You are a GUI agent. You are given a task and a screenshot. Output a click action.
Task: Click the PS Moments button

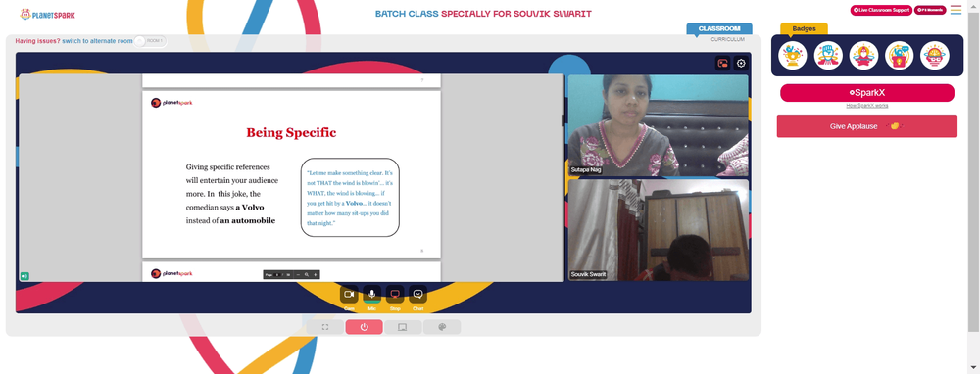pos(930,10)
